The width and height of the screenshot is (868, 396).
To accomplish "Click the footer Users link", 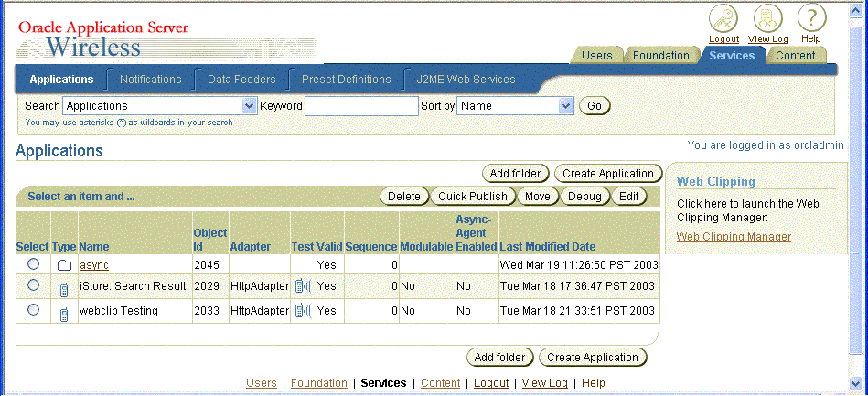I will click(x=262, y=382).
